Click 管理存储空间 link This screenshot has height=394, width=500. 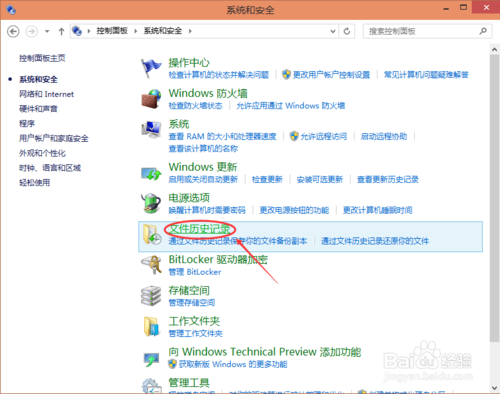(x=191, y=302)
